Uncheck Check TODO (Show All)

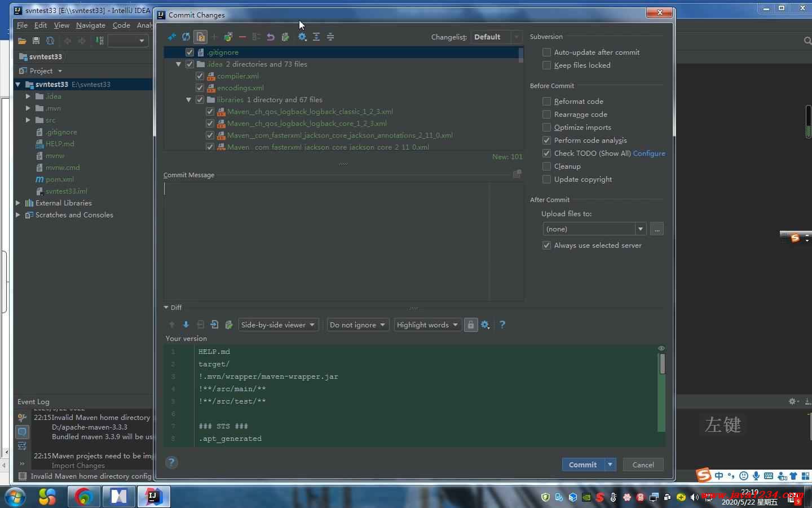pyautogui.click(x=546, y=153)
